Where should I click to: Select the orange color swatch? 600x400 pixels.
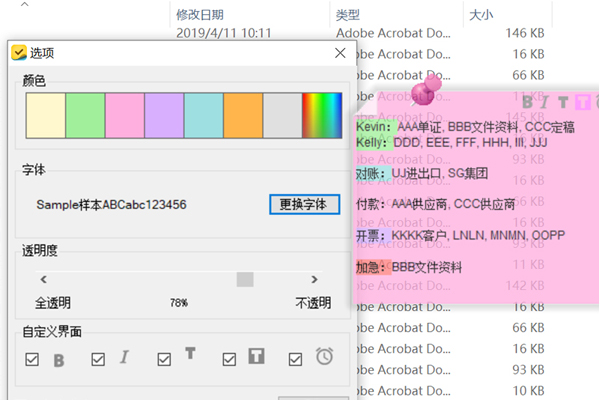tap(243, 115)
